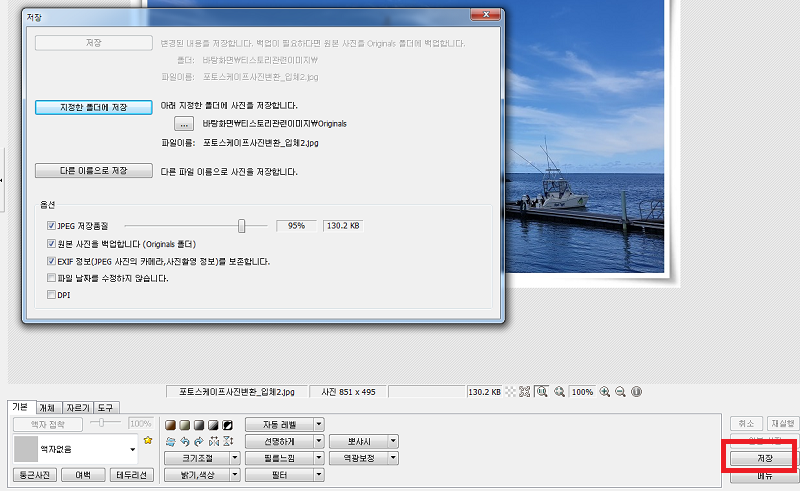This screenshot has height=491, width=800.
Task: Click the diagonal black-white gradient icon
Action: click(x=213, y=425)
